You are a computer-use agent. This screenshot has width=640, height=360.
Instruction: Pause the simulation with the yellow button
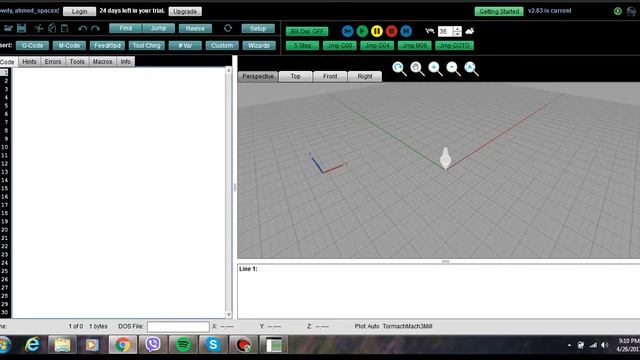[x=377, y=31]
